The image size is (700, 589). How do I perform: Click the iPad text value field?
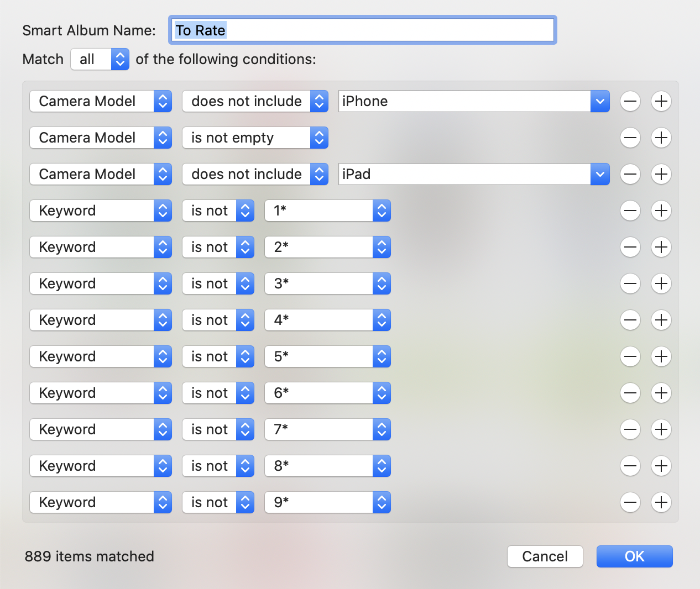[464, 174]
